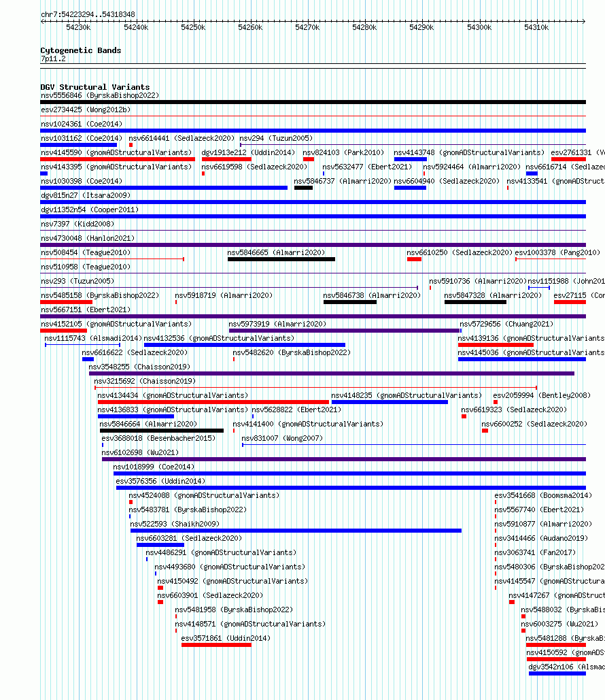Click the nsv5667151 (Ebert2021) label
This screenshot has width=605, height=700.
click(x=85, y=310)
